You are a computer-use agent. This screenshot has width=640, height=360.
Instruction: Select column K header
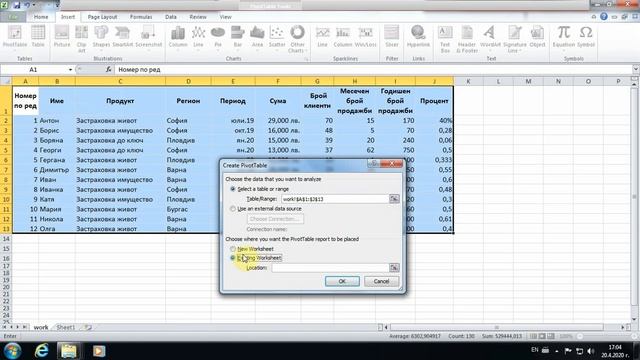[468, 81]
